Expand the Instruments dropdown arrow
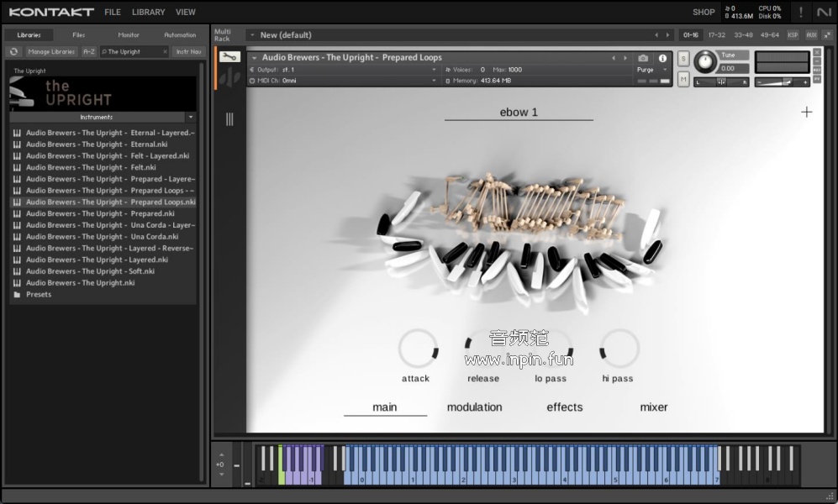The width and height of the screenshot is (838, 504). [191, 118]
